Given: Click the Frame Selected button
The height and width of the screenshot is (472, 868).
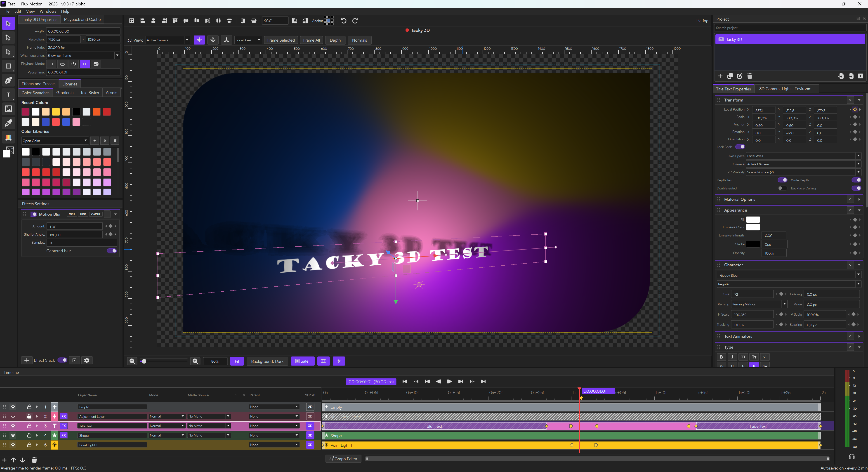Looking at the screenshot, I should [x=281, y=40].
